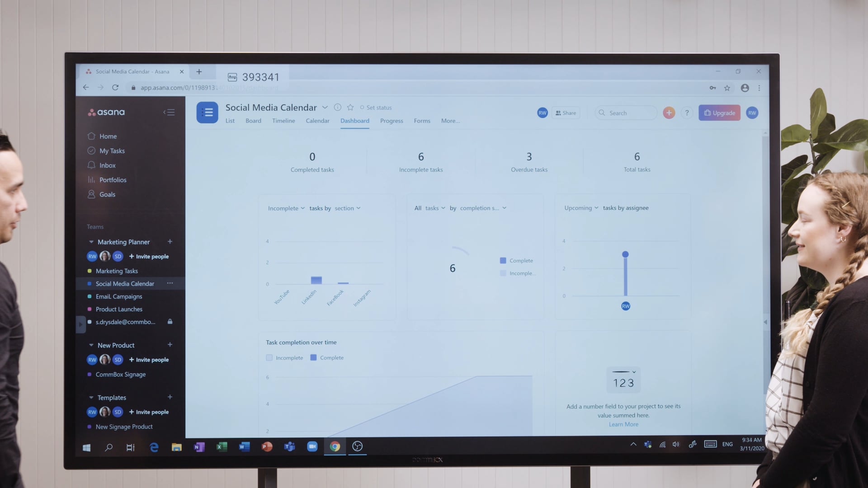
Task: Click the Help question mark icon
Action: pyautogui.click(x=687, y=113)
